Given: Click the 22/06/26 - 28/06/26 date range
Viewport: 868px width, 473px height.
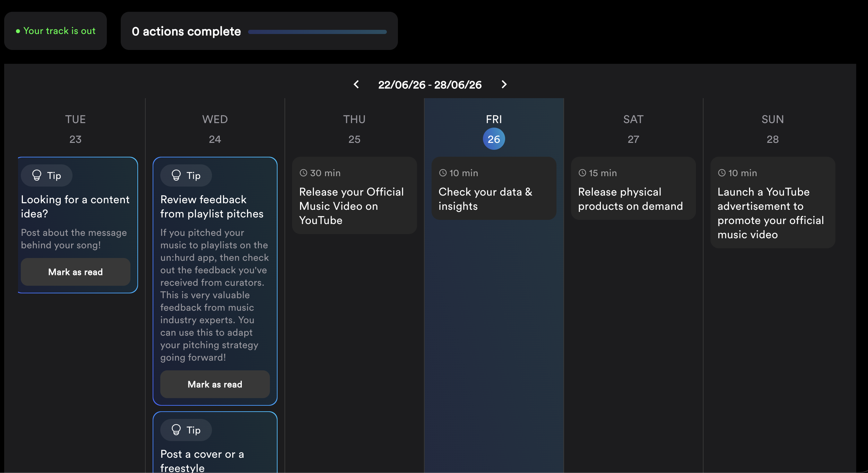Looking at the screenshot, I should (430, 85).
